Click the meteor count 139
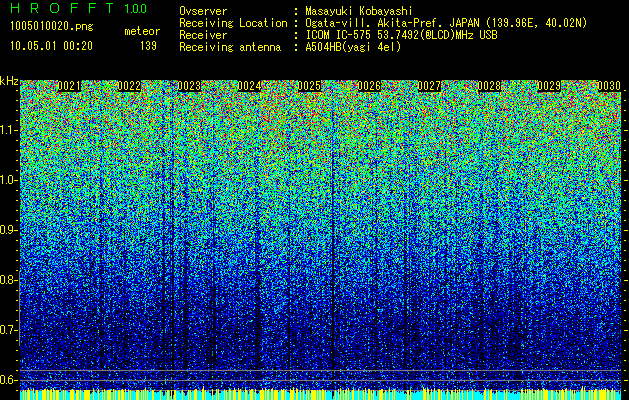Screen dimensions: 629x400 coord(148,46)
